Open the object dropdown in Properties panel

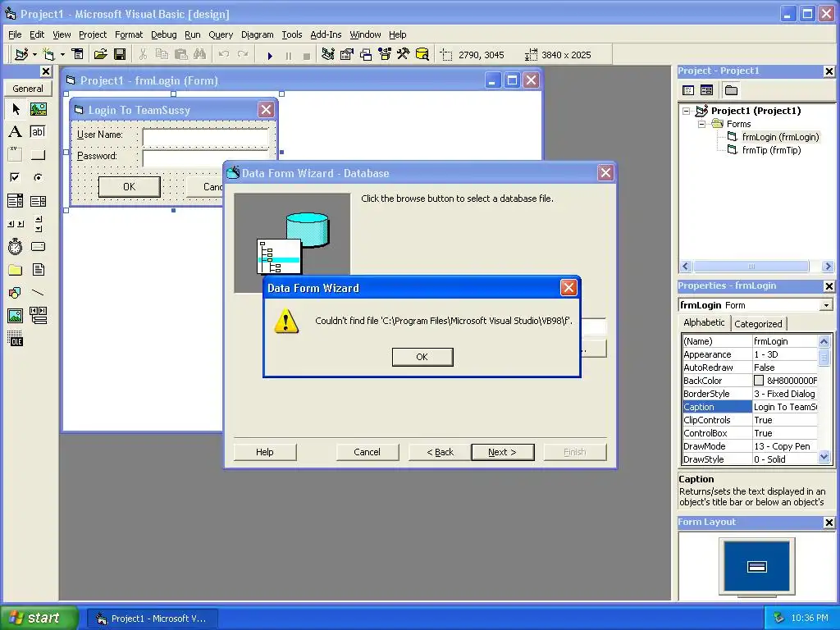coord(827,305)
